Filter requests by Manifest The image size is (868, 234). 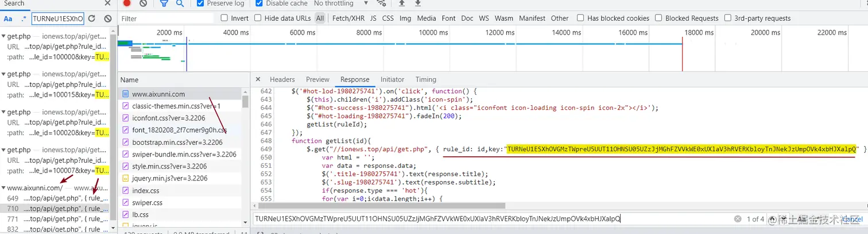532,18
